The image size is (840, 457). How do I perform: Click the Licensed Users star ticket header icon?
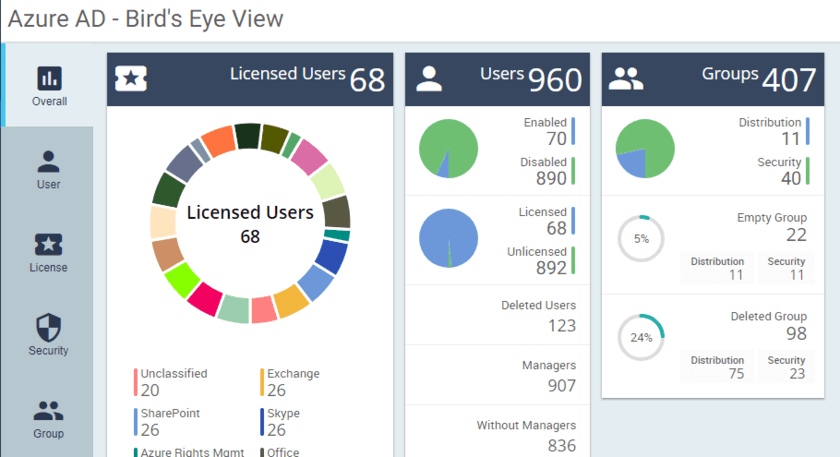coord(132,79)
